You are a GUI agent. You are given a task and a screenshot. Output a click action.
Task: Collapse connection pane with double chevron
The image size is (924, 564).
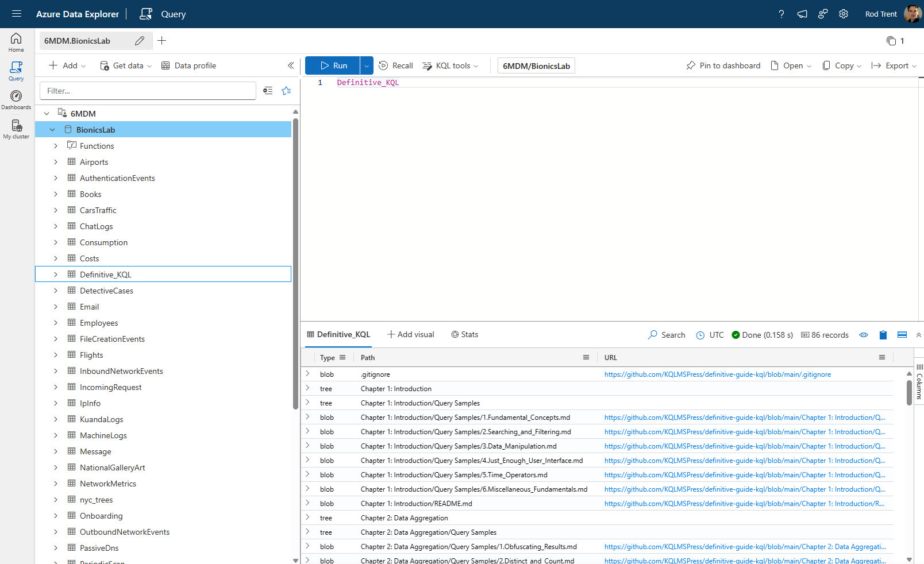(x=291, y=65)
